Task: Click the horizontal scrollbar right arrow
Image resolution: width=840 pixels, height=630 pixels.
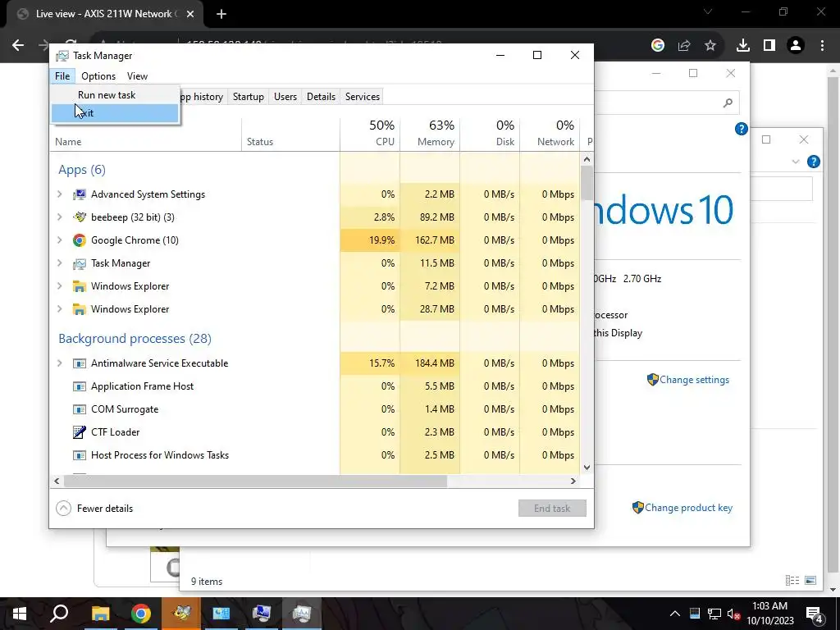Action: point(573,481)
